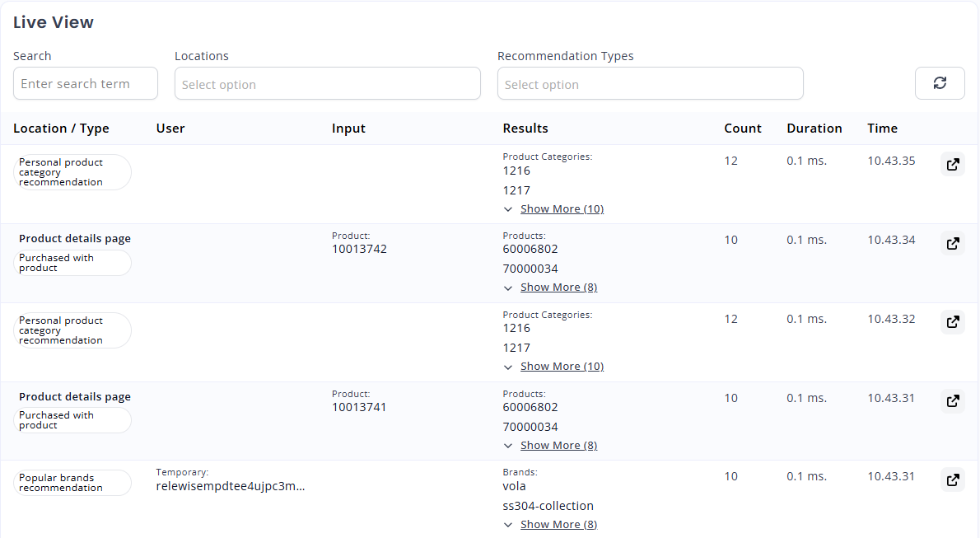This screenshot has height=538, width=980.
Task: Click chevron beside Show More under Brands
Action: click(x=508, y=525)
